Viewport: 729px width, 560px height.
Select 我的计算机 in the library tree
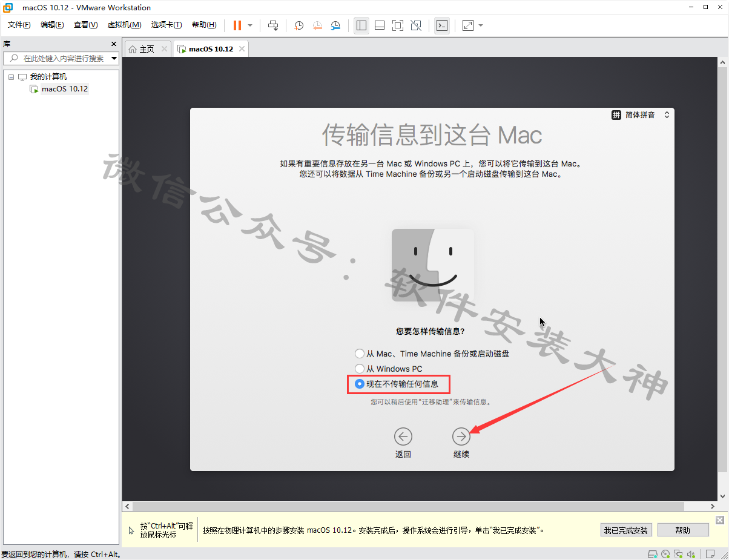[x=48, y=77]
